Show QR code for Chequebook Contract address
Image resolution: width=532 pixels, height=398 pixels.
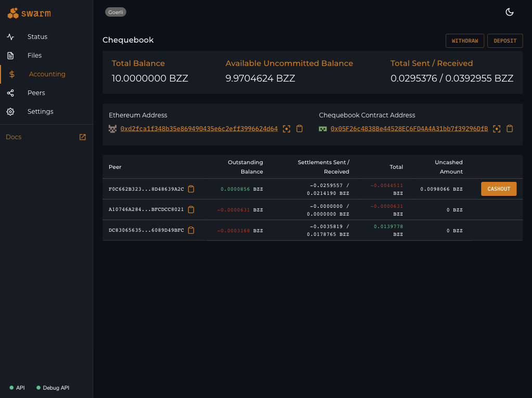click(x=497, y=129)
